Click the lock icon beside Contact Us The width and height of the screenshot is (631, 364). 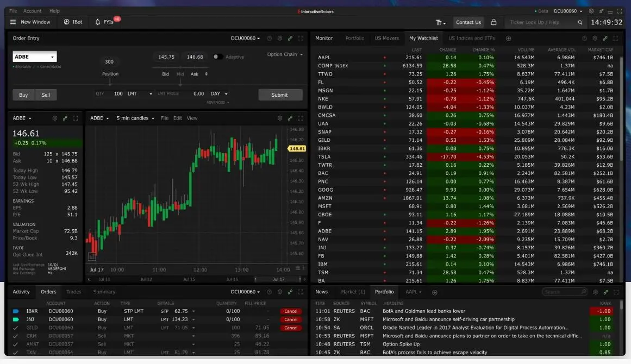point(493,22)
